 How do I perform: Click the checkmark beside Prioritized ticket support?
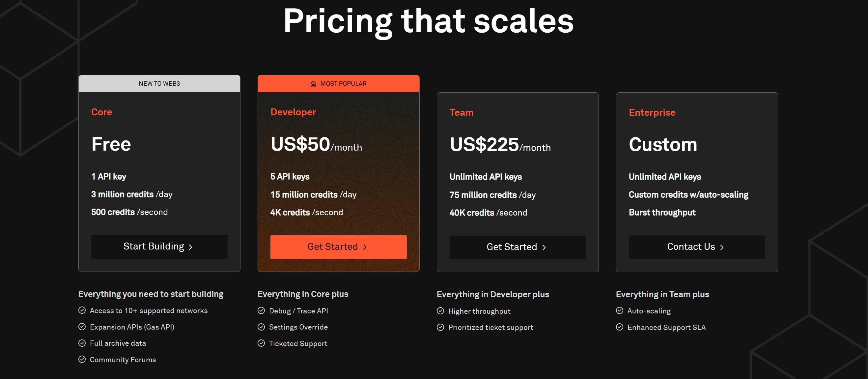click(440, 327)
